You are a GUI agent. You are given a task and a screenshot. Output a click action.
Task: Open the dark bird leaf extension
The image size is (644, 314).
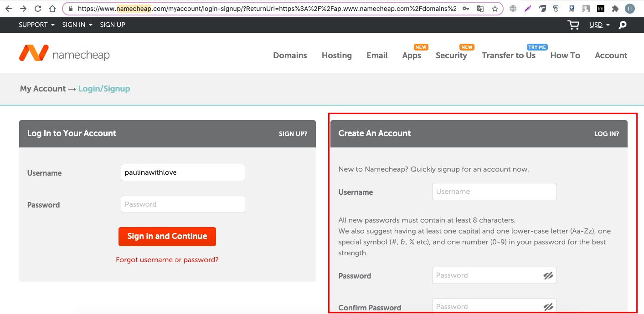pyautogui.click(x=542, y=9)
